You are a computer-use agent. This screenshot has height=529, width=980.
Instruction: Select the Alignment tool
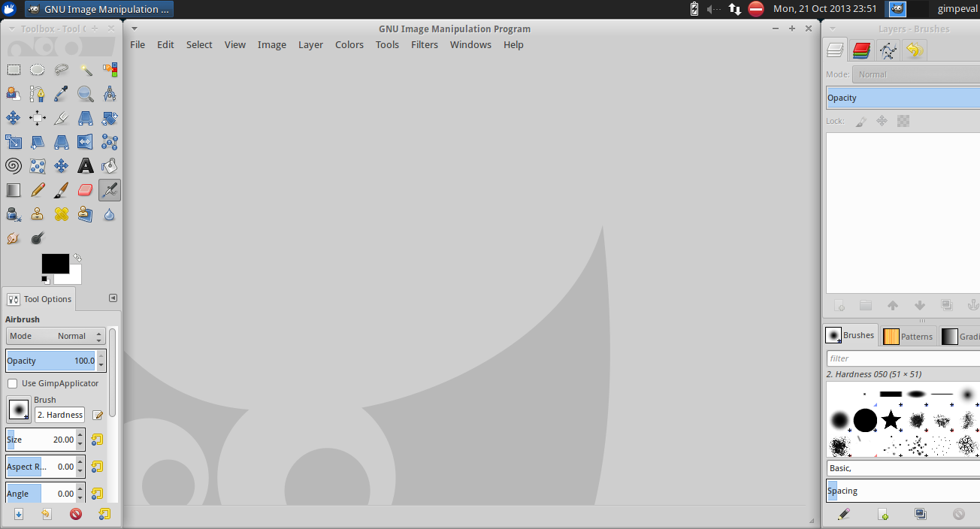(38, 118)
